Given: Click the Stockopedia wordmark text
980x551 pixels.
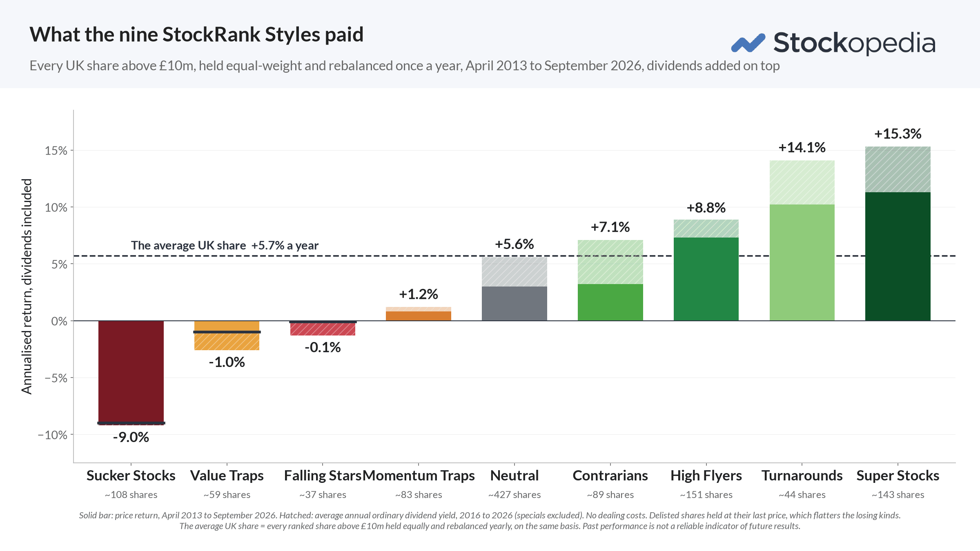Looking at the screenshot, I should [x=854, y=43].
